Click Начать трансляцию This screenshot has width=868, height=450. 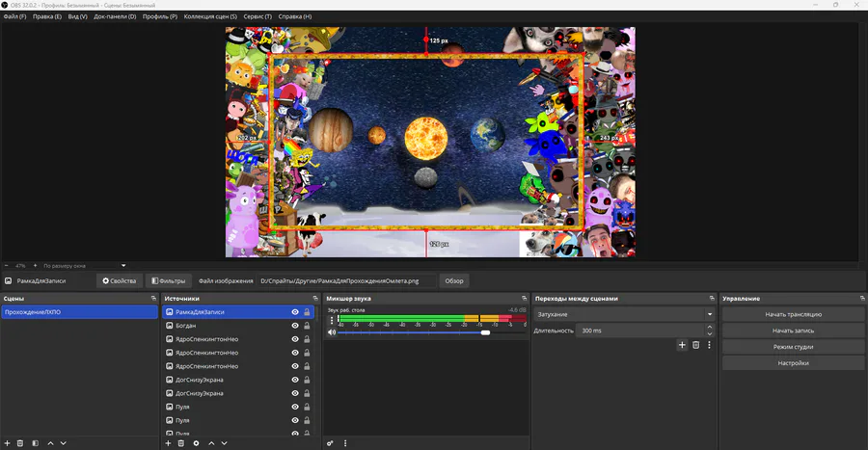[x=794, y=314]
